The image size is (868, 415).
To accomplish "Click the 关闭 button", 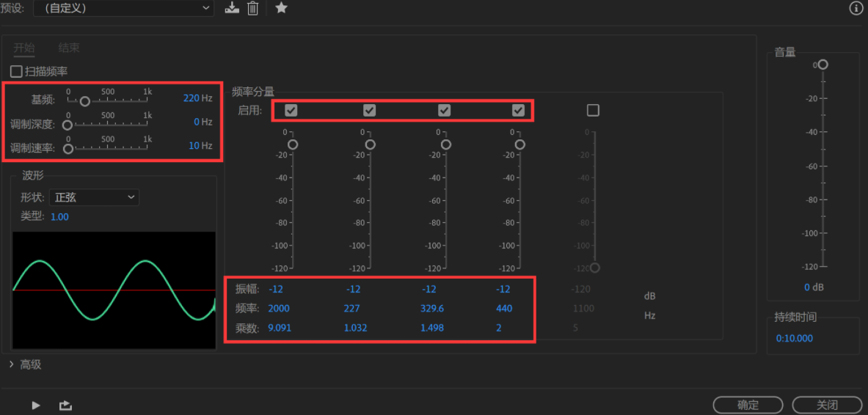I will [827, 405].
